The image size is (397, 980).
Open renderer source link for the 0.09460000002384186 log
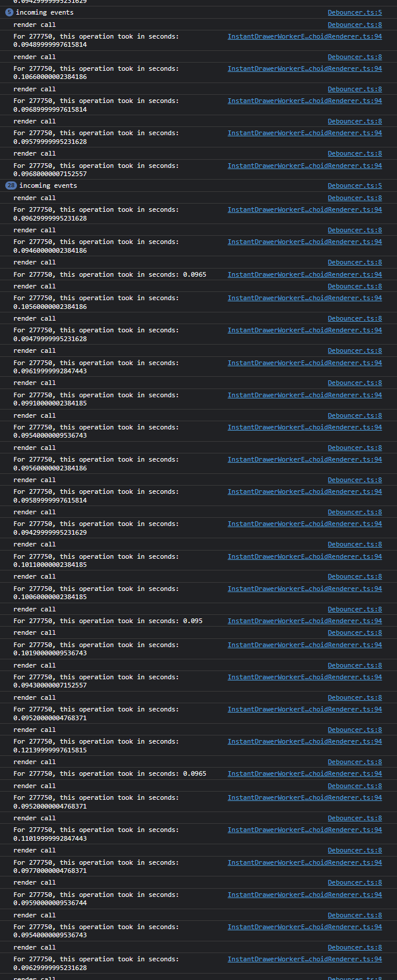305,242
